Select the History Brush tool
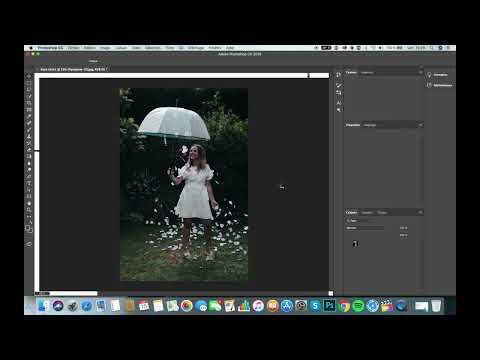Viewport: 480px width, 360px height. (x=29, y=143)
